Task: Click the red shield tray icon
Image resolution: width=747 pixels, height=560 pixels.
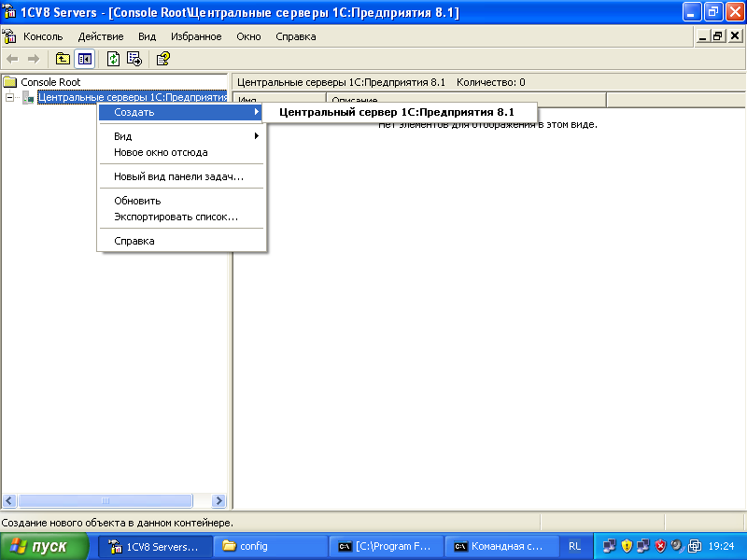Action: click(x=660, y=546)
